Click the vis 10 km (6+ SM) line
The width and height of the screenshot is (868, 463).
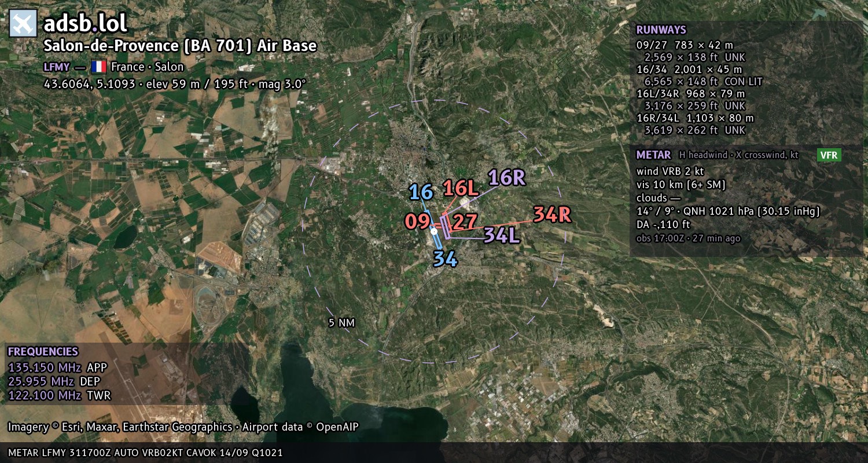tap(681, 185)
